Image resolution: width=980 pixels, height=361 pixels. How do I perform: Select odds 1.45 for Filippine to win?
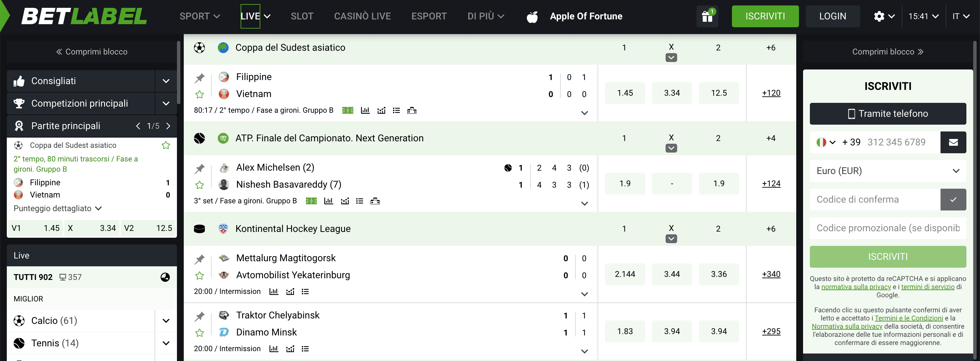coord(625,93)
